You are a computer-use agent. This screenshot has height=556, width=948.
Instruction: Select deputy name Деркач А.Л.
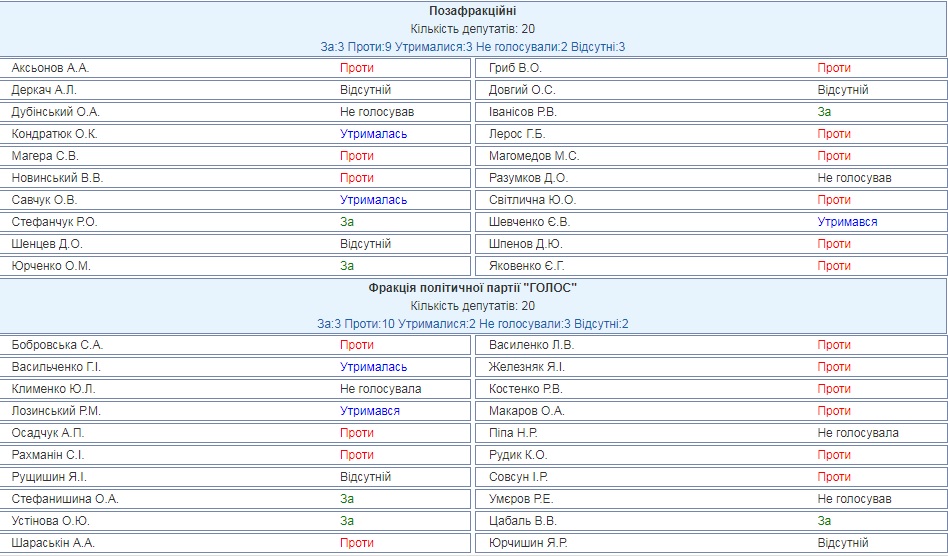pyautogui.click(x=44, y=90)
